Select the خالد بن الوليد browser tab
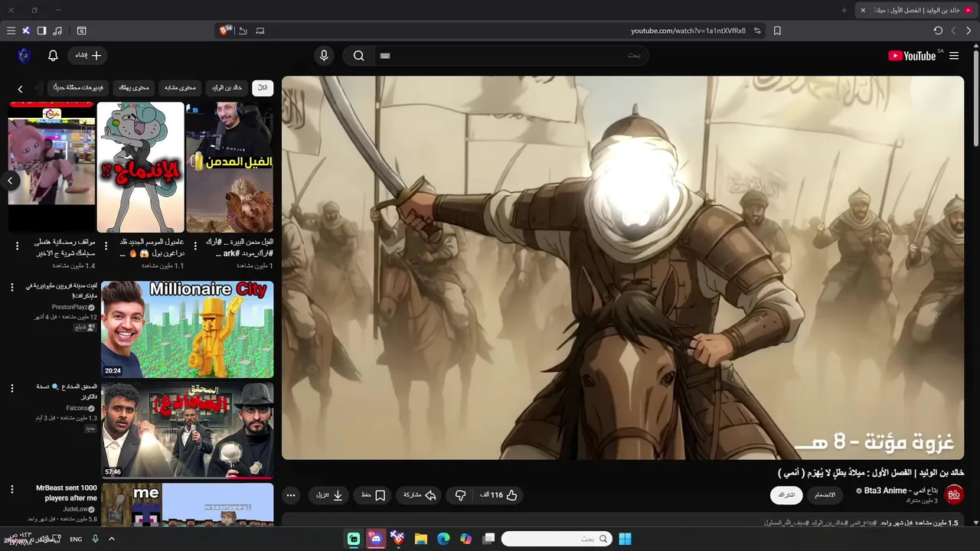Image resolution: width=980 pixels, height=551 pixels. [x=916, y=10]
